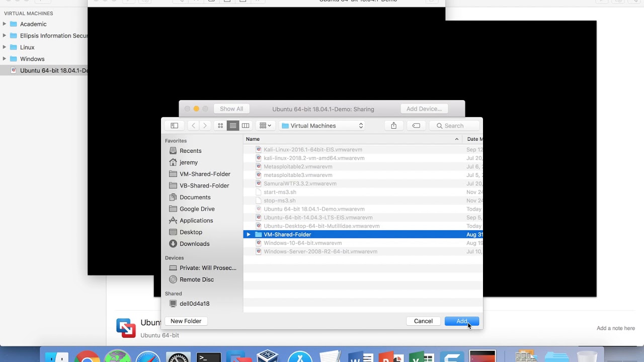Expand Windows folder in library

tap(5, 59)
